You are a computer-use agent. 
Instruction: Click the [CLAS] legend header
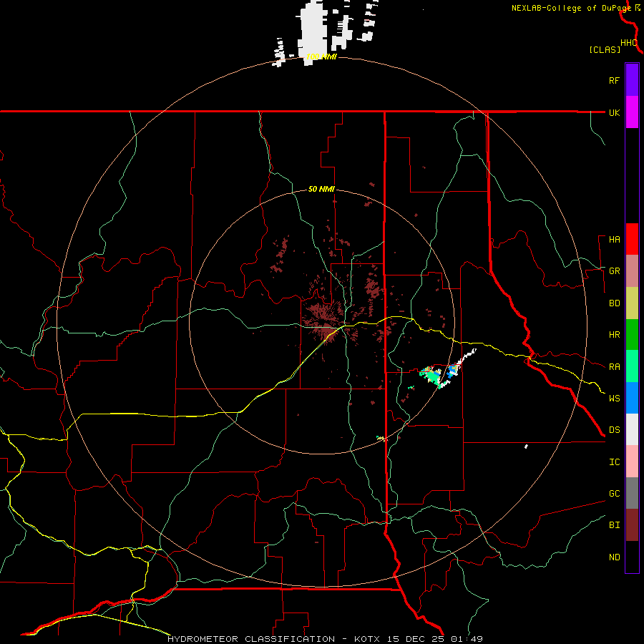(x=605, y=49)
